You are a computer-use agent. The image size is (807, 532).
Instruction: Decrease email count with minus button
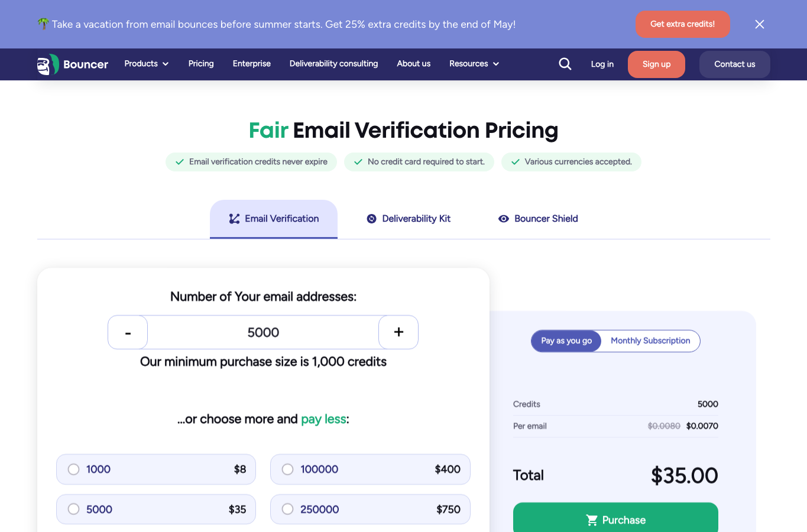point(128,332)
